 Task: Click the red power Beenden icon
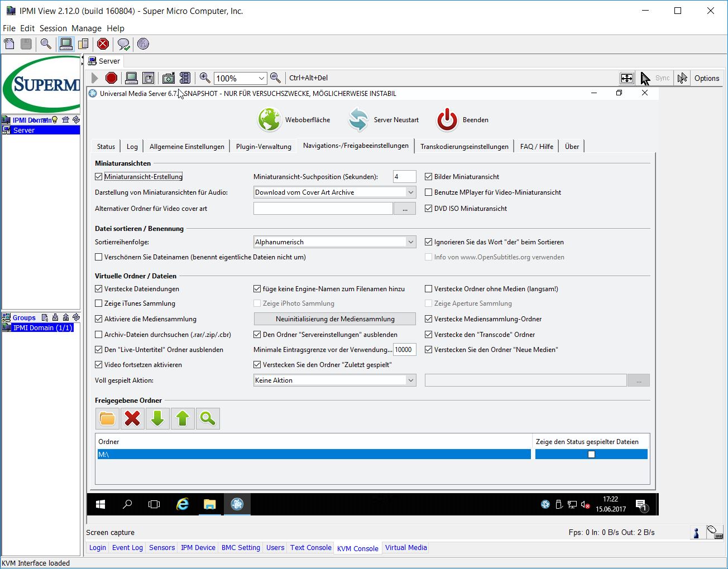447,119
